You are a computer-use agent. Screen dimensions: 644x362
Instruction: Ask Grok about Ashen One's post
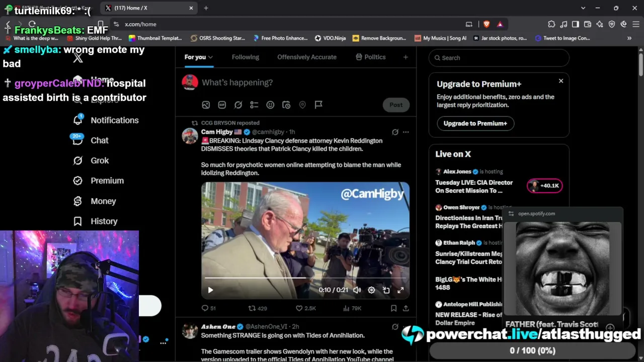point(395,327)
